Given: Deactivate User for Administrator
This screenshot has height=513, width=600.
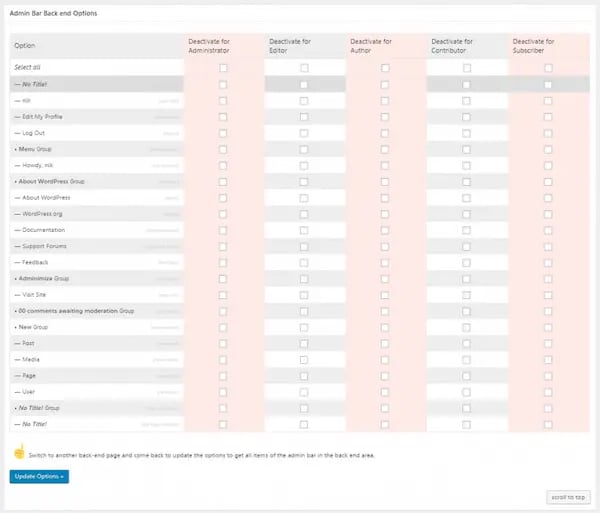Looking at the screenshot, I should (x=223, y=391).
